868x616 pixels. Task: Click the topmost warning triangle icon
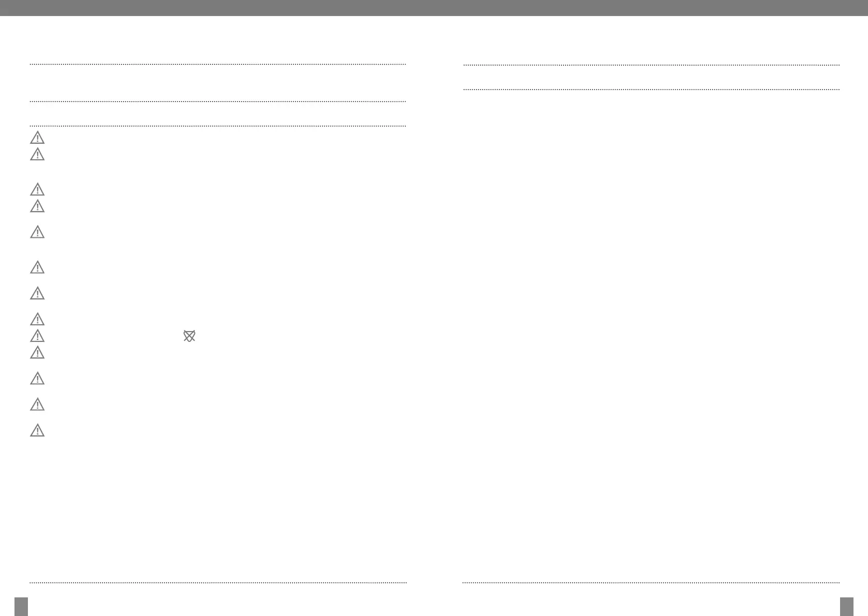pos(37,138)
